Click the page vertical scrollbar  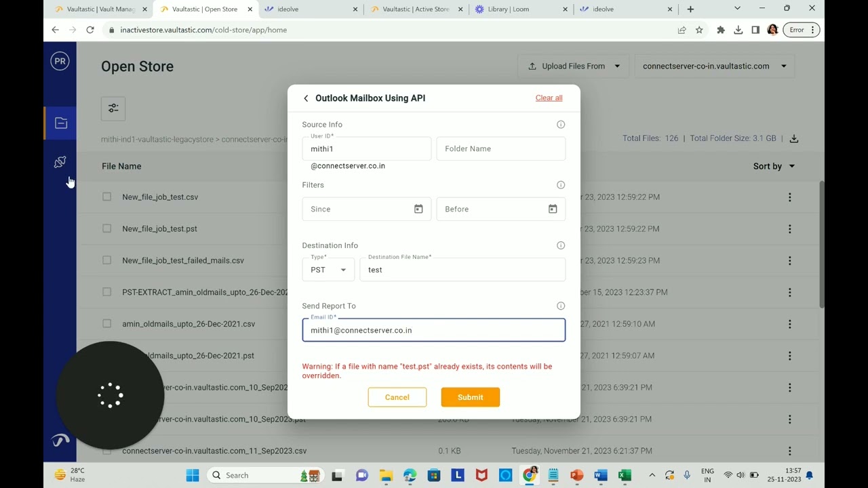pyautogui.click(x=821, y=244)
